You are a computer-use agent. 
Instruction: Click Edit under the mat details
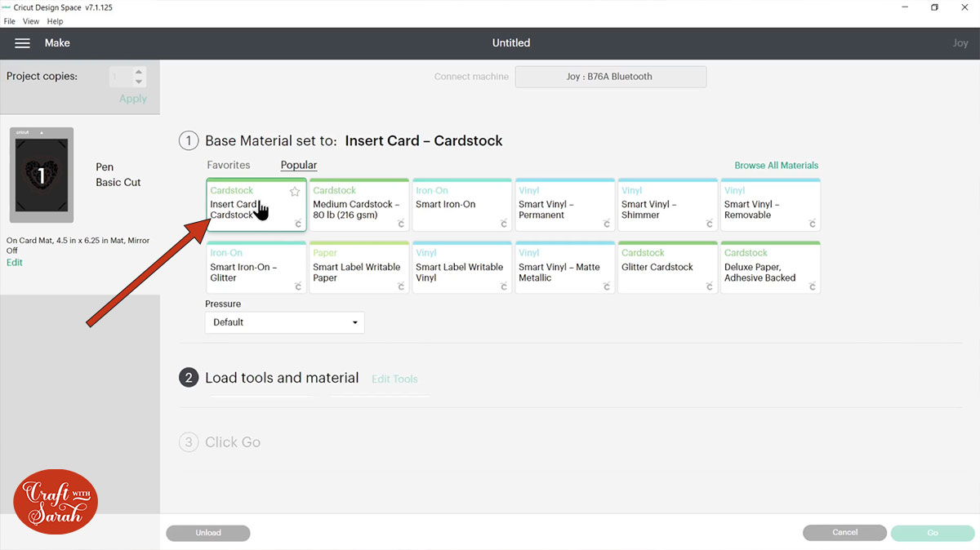coord(14,262)
